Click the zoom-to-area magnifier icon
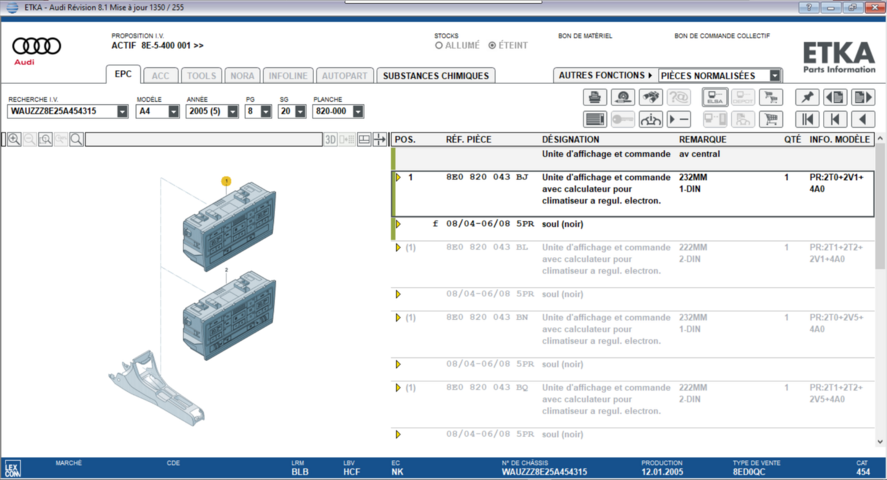The image size is (887, 480). [x=45, y=139]
